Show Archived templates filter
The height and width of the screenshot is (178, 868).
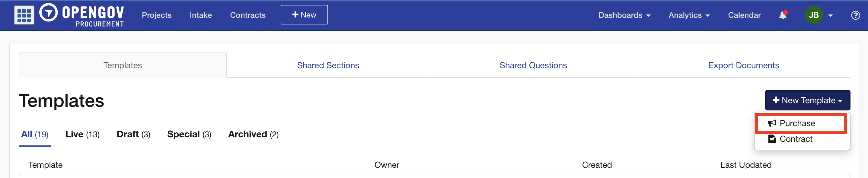[x=254, y=134]
